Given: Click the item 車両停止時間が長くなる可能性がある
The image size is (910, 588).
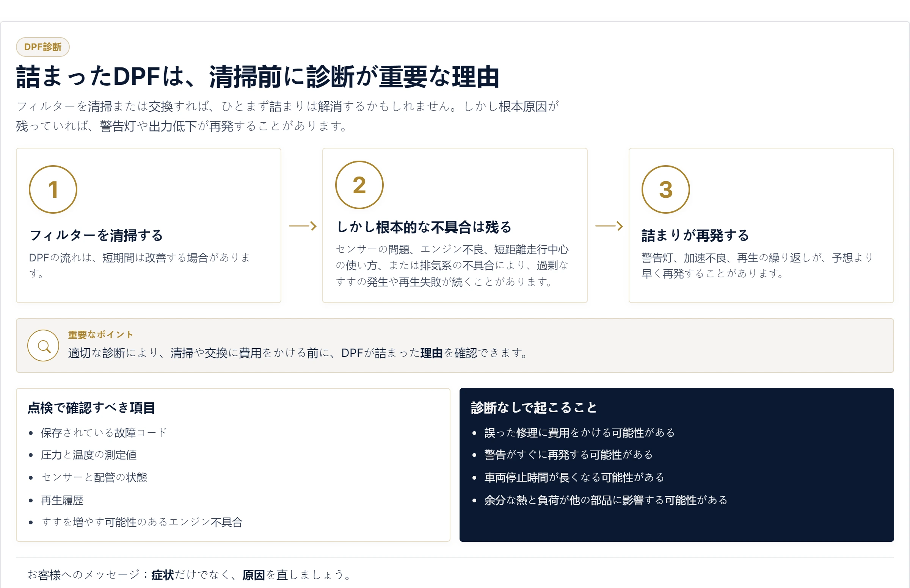Looking at the screenshot, I should point(574,477).
